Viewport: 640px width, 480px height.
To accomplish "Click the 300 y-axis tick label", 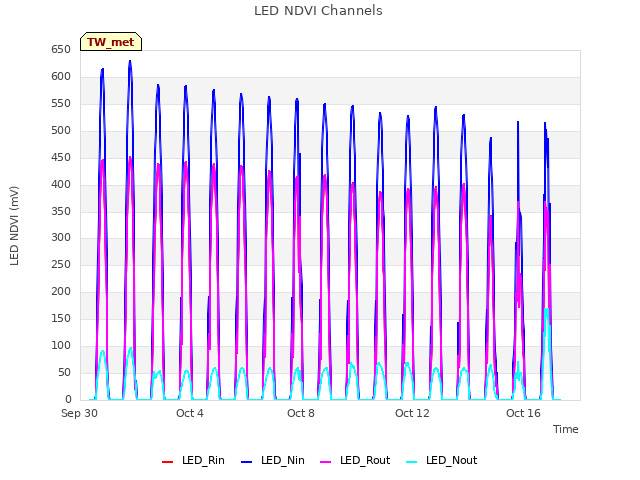I will click(61, 237).
